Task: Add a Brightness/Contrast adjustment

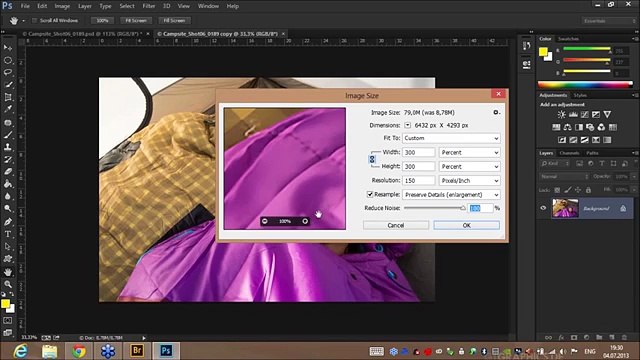Action: pos(562,115)
